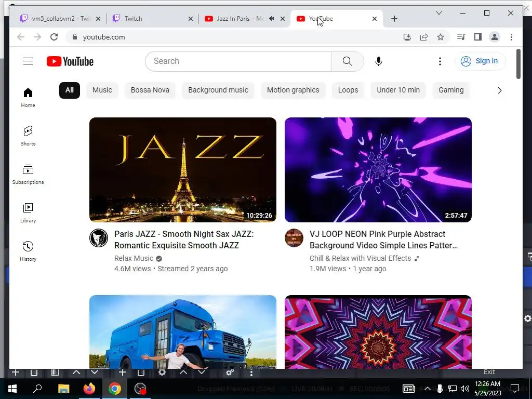The image size is (532, 399).
Task: View site information lock icon
Action: (x=75, y=37)
